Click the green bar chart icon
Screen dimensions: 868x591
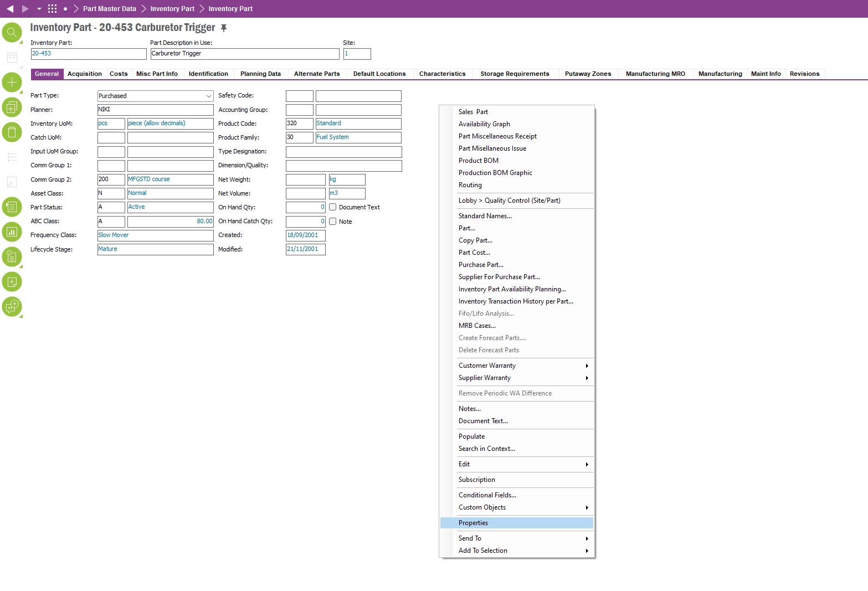12,232
